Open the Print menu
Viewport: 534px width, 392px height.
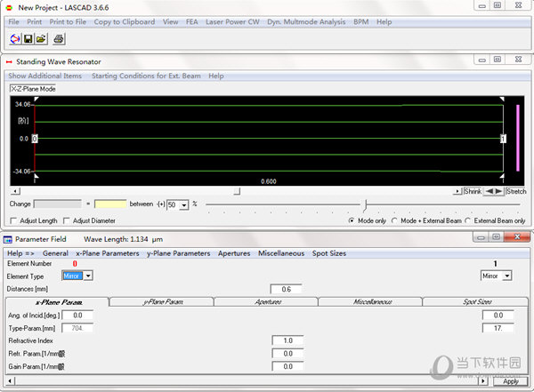(x=35, y=21)
